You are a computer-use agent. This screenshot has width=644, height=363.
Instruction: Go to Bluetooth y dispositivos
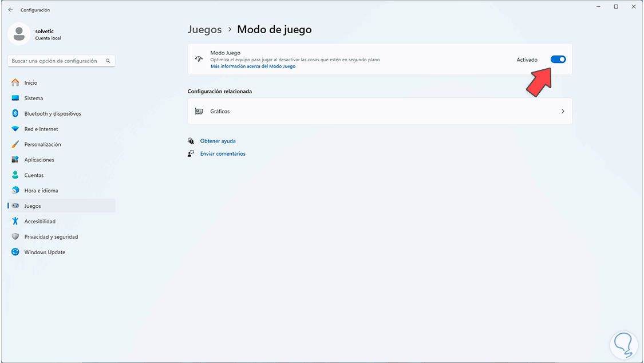pyautogui.click(x=61, y=113)
